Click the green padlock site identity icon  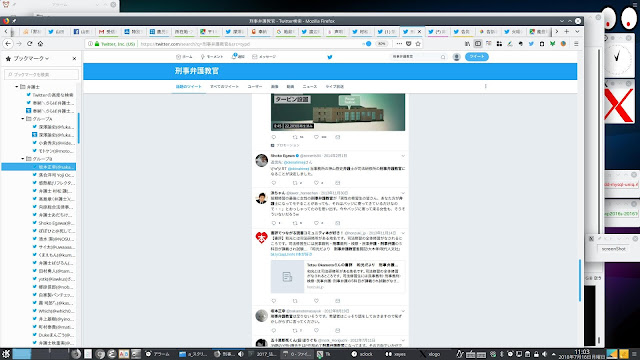click(x=97, y=44)
